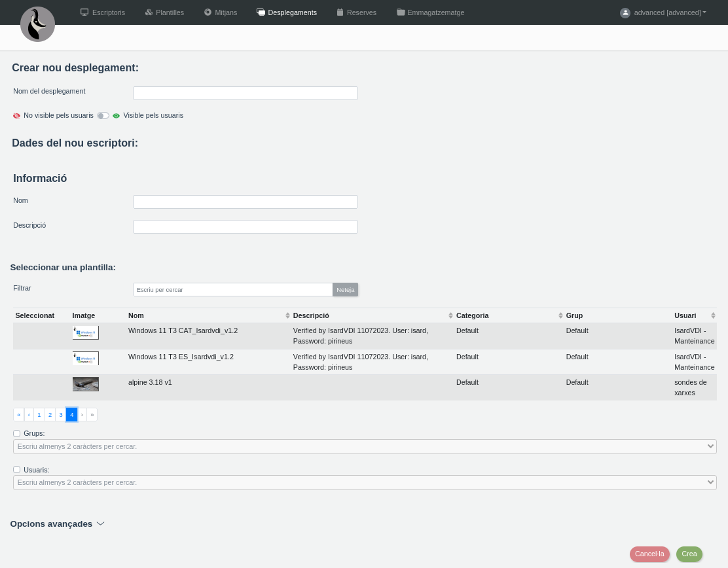The width and height of the screenshot is (728, 568).
Task: Click the advanced user avatar icon
Action: pos(625,12)
